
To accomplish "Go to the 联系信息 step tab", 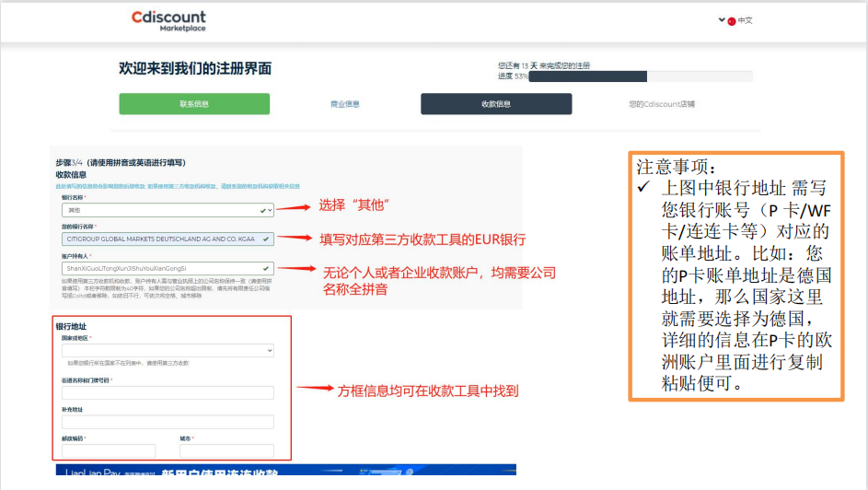I will coord(194,104).
